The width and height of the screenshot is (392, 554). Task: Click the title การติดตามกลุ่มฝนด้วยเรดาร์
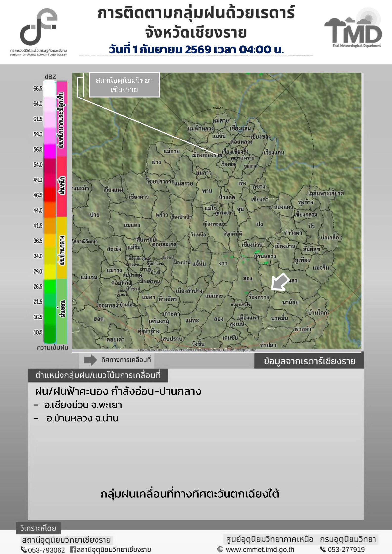coord(196,13)
